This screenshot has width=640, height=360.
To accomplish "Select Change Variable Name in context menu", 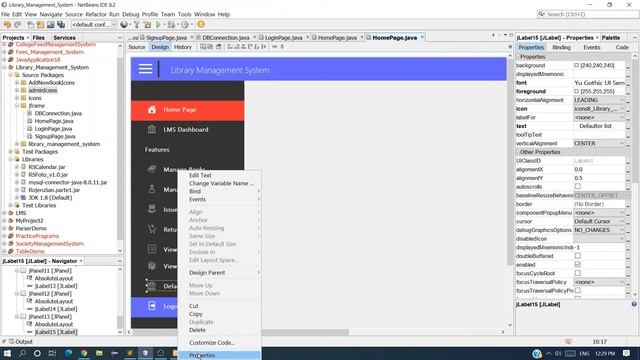I will [221, 183].
